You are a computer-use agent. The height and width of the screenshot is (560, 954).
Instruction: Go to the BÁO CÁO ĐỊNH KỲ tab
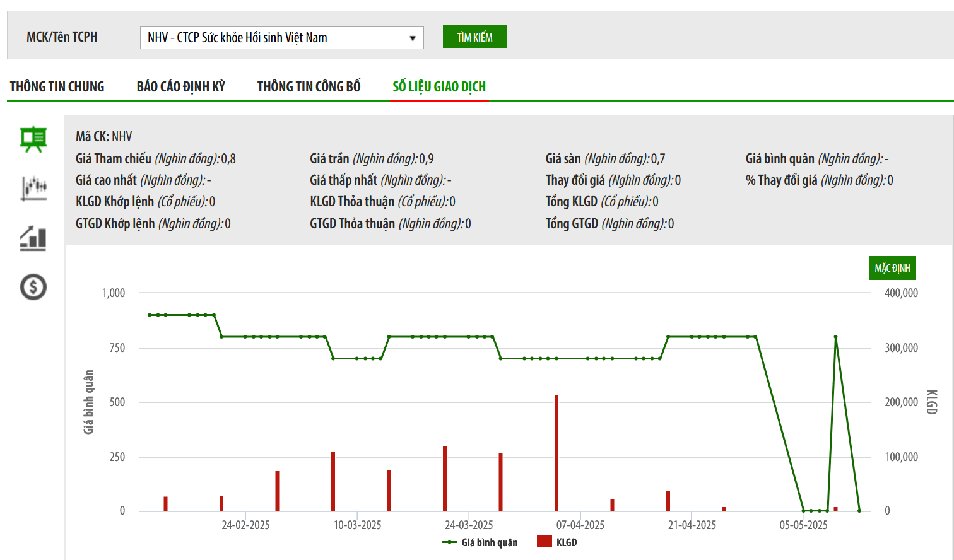click(181, 87)
